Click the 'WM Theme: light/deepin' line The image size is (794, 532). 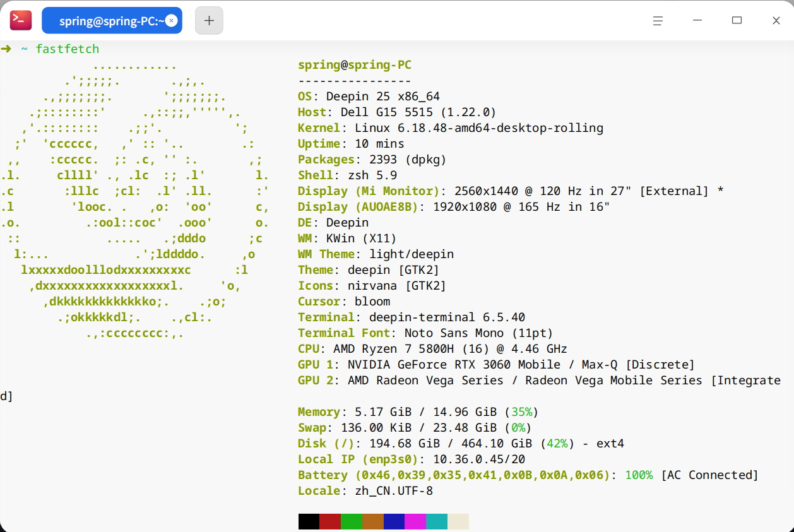click(x=376, y=254)
